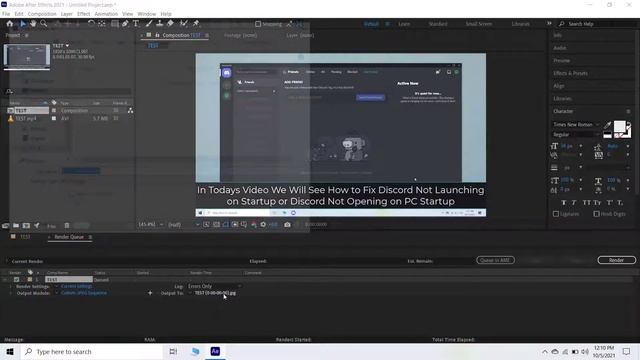Open the workspace overflow chevron menu

point(549,24)
